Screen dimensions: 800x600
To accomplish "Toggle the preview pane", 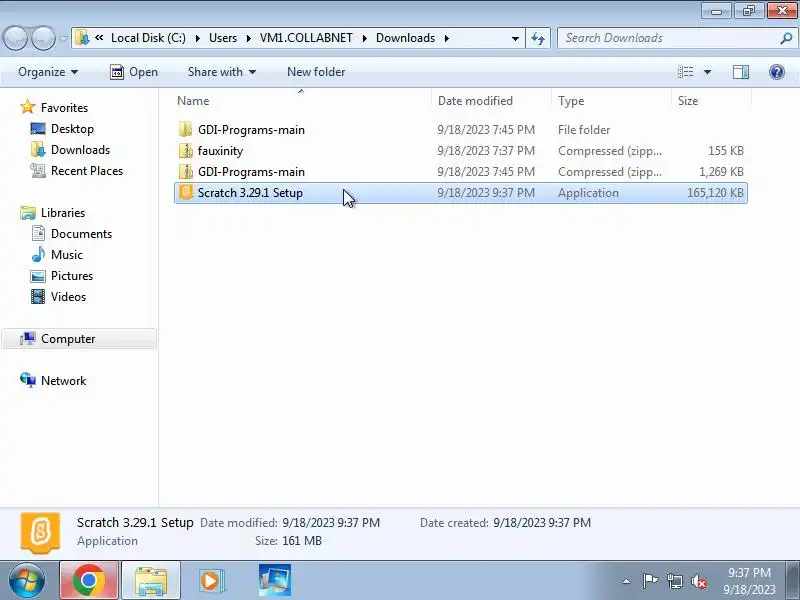I will [740, 72].
